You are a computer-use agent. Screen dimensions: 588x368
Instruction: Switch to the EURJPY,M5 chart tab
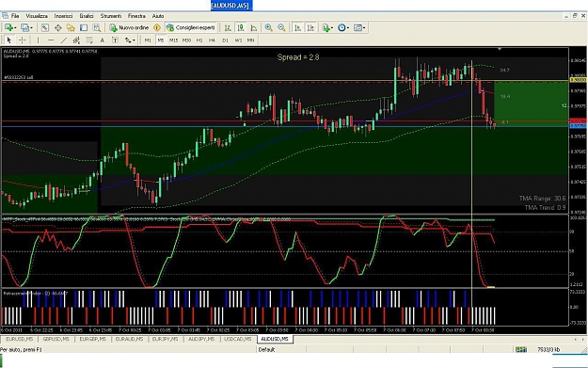[165, 339]
